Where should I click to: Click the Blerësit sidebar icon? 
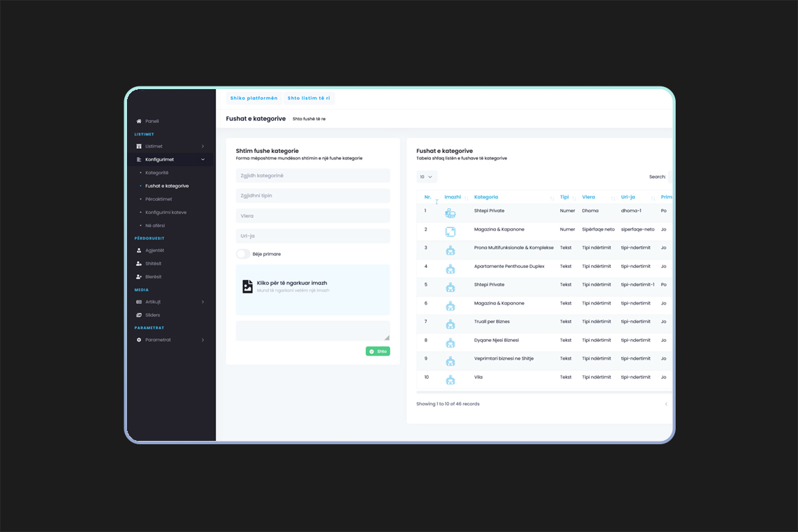139,277
